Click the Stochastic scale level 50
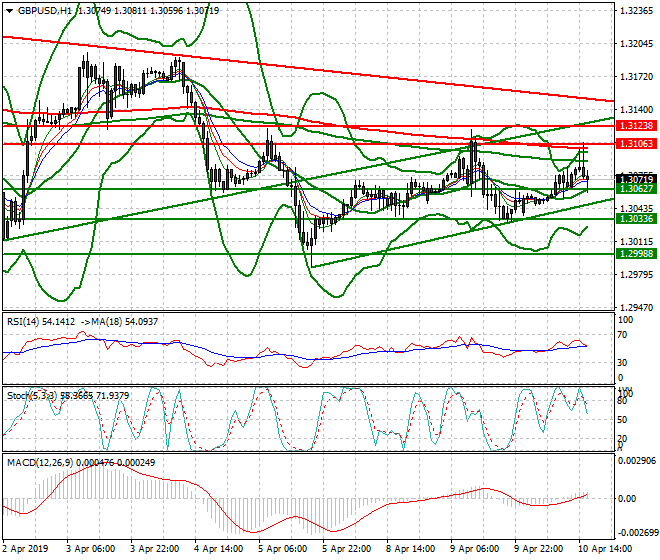The height and width of the screenshot is (560, 660). 623,420
